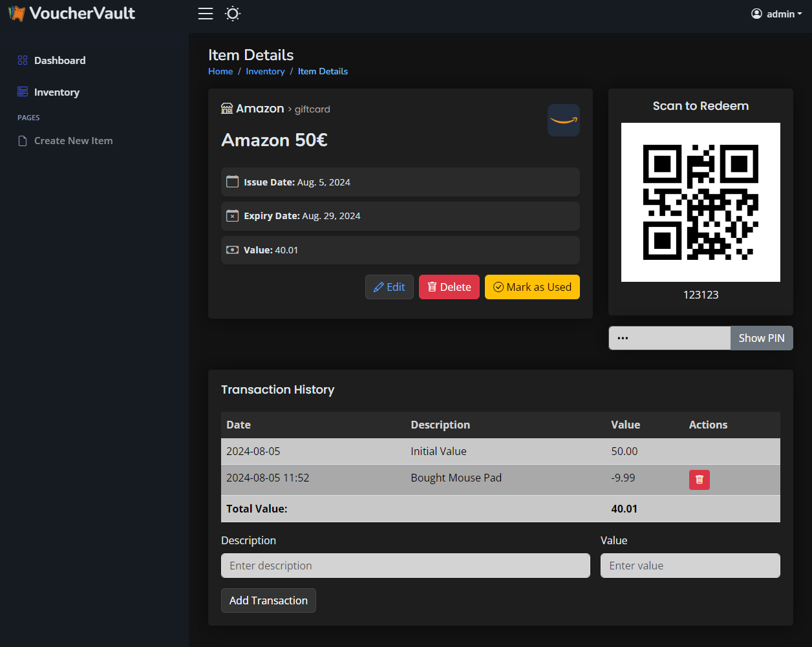Switch the light/dark theme sun icon
This screenshot has height=647, width=812.
pyautogui.click(x=233, y=14)
